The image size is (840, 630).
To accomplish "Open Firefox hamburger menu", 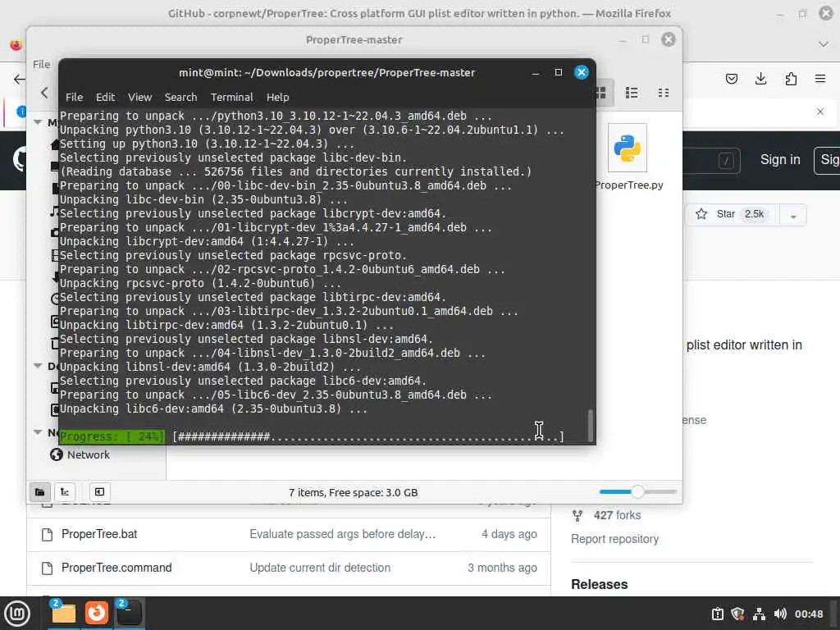I will (x=820, y=80).
